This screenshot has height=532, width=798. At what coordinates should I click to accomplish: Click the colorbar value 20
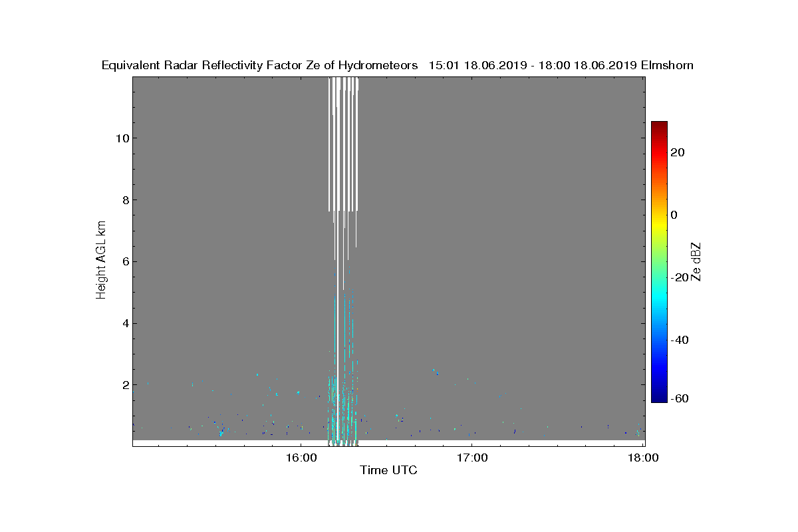click(678, 152)
